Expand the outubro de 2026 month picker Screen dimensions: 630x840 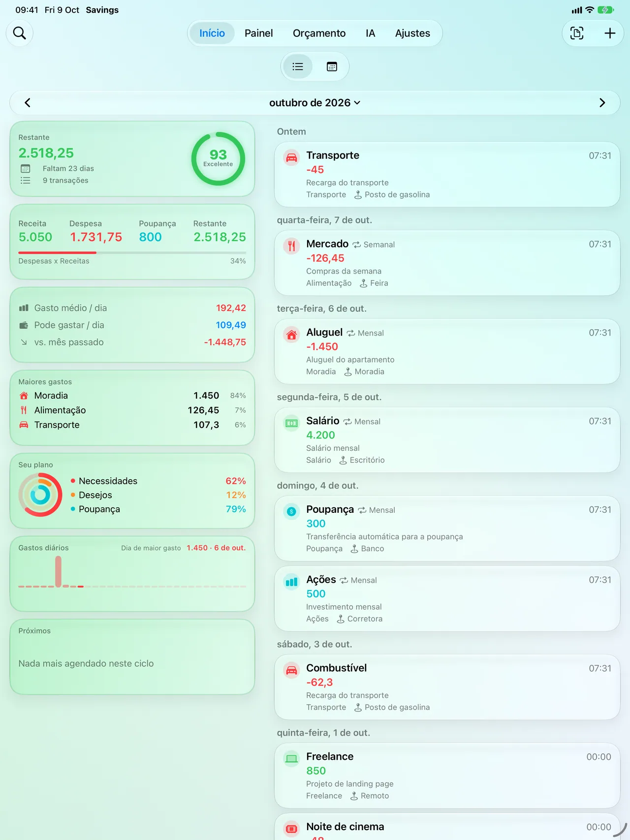tap(315, 103)
